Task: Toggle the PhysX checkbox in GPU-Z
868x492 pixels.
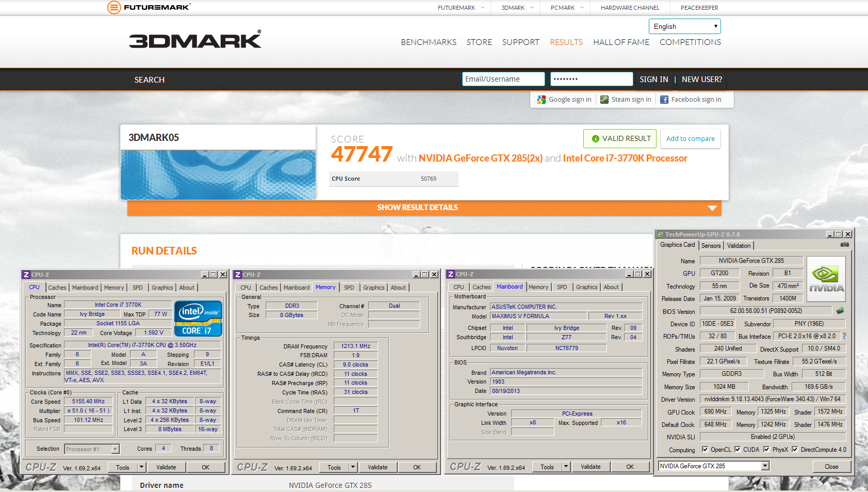Action: [766, 449]
